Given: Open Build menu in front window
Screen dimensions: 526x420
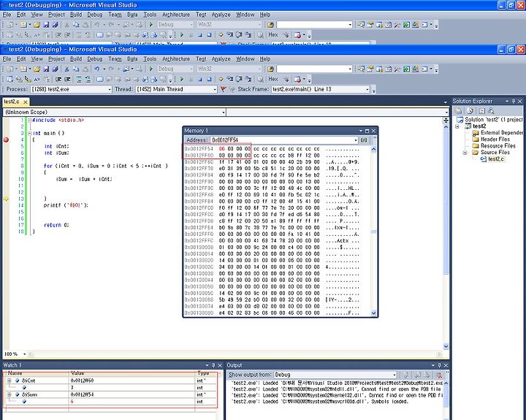Looking at the screenshot, I should [76, 59].
